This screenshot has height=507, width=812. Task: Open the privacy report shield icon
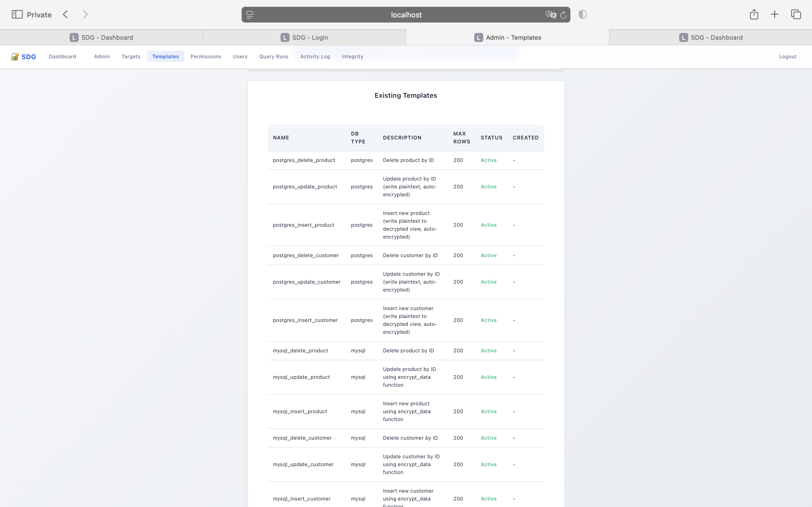(582, 14)
